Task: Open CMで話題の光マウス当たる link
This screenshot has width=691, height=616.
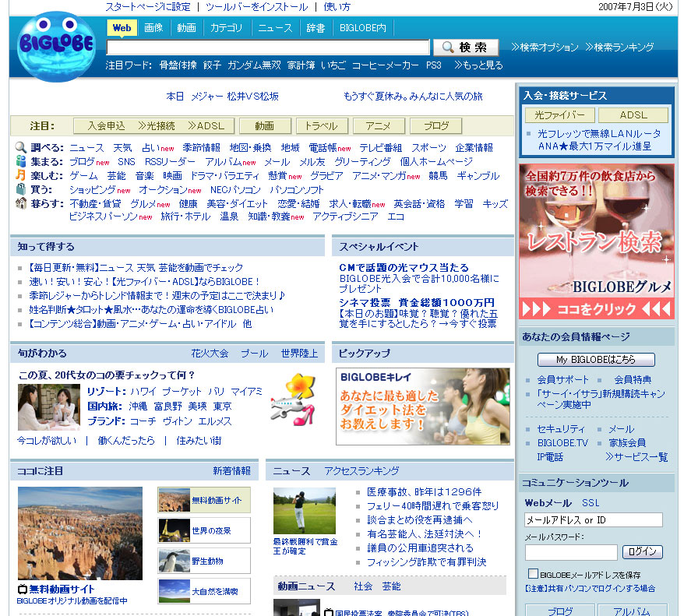Action: [404, 267]
